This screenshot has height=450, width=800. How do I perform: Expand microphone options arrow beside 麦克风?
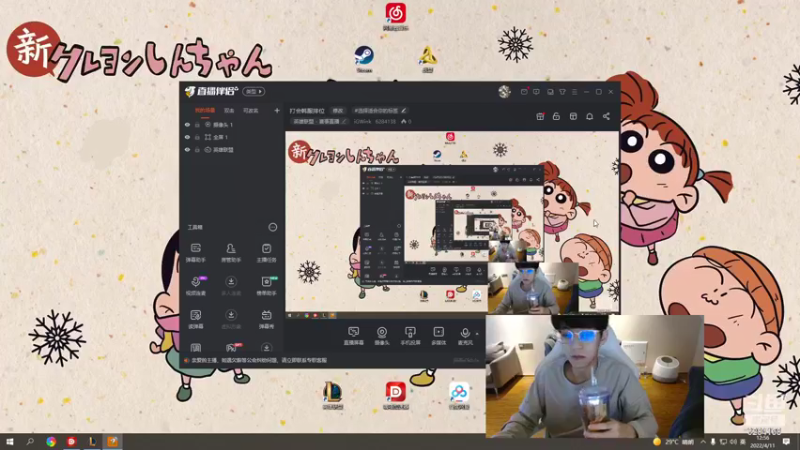[477, 334]
